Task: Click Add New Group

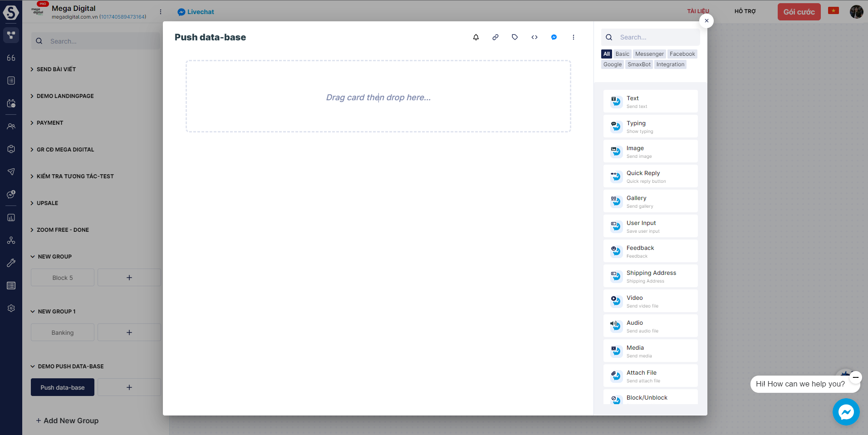Action: coord(67,420)
